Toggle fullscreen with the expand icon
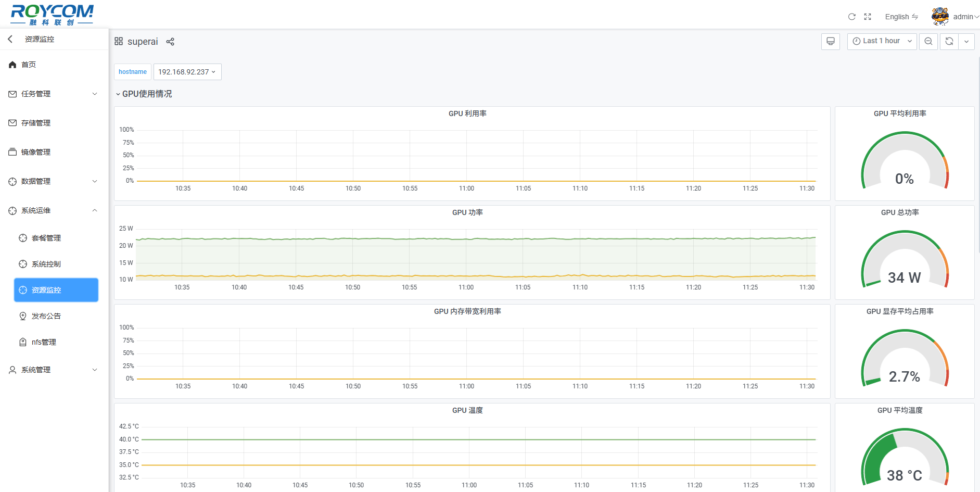Image resolution: width=980 pixels, height=492 pixels. [868, 17]
